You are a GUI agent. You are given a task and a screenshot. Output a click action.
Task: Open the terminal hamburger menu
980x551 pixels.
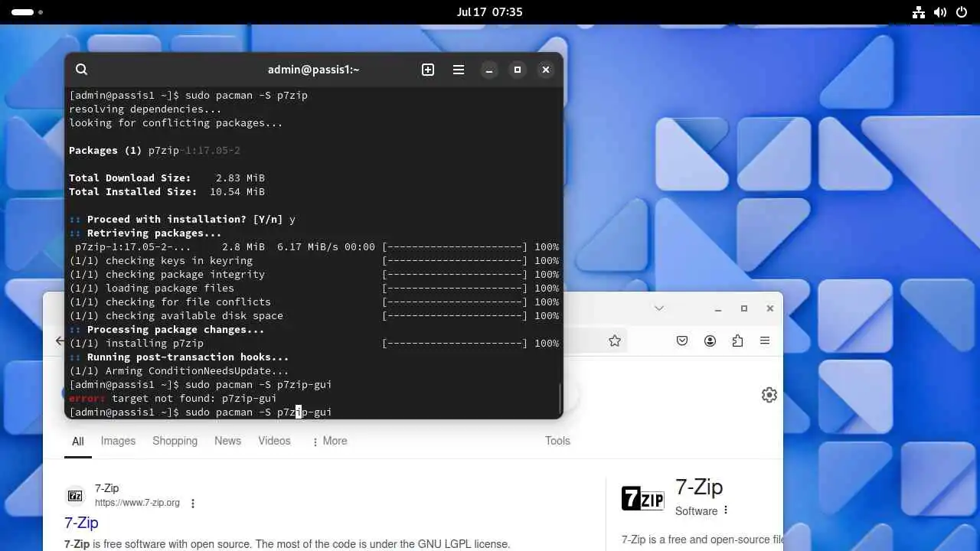tap(459, 70)
